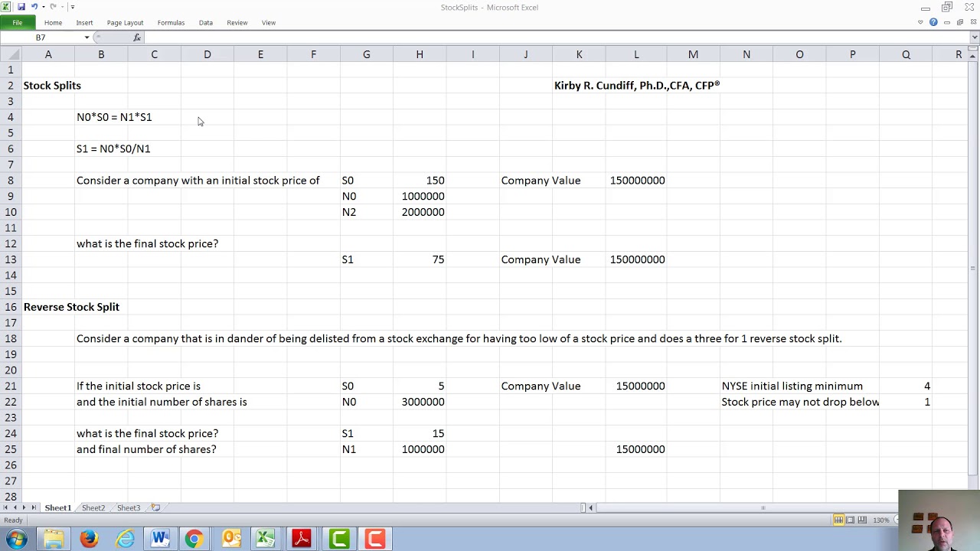The width and height of the screenshot is (980, 551).
Task: Switch to Page Layout view in status bar
Action: [850, 520]
